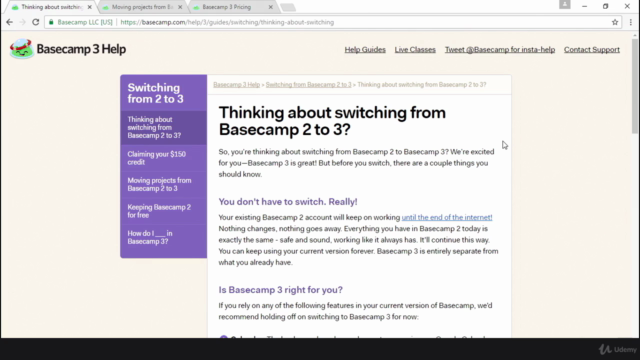The height and width of the screenshot is (360, 640).
Task: Switch to 'Moving projects from' tab
Action: pyautogui.click(x=143, y=7)
